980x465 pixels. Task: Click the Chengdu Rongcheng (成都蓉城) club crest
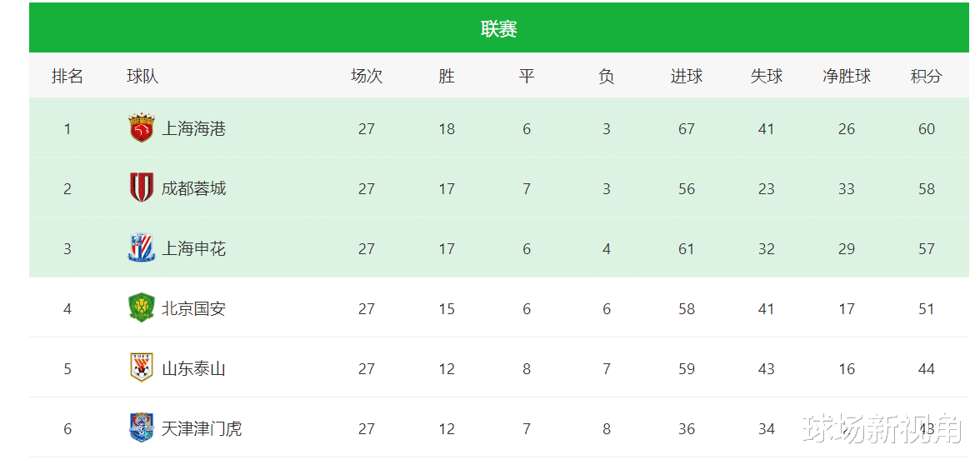click(141, 188)
